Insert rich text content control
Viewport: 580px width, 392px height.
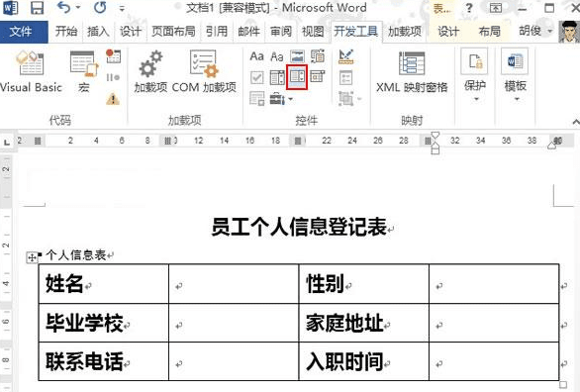256,56
